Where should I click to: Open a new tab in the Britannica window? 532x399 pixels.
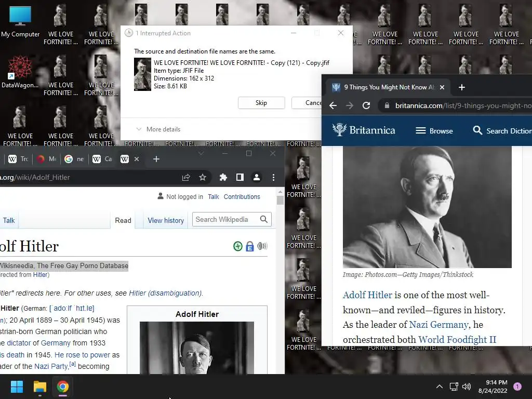pyautogui.click(x=462, y=87)
